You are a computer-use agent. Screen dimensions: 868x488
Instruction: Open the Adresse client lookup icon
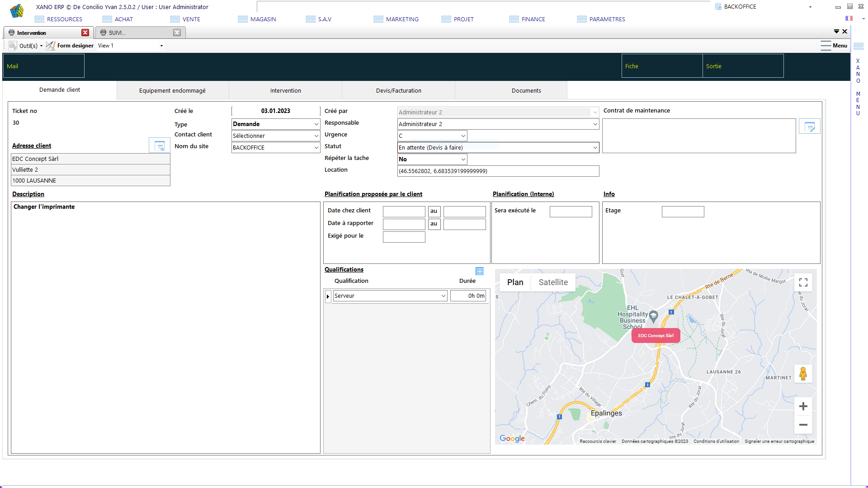[160, 145]
